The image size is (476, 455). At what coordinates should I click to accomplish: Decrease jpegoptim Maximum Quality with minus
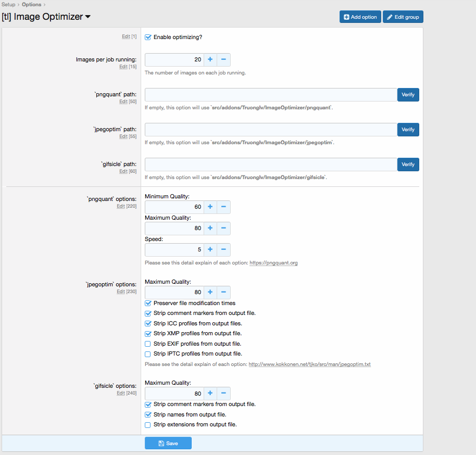click(223, 293)
